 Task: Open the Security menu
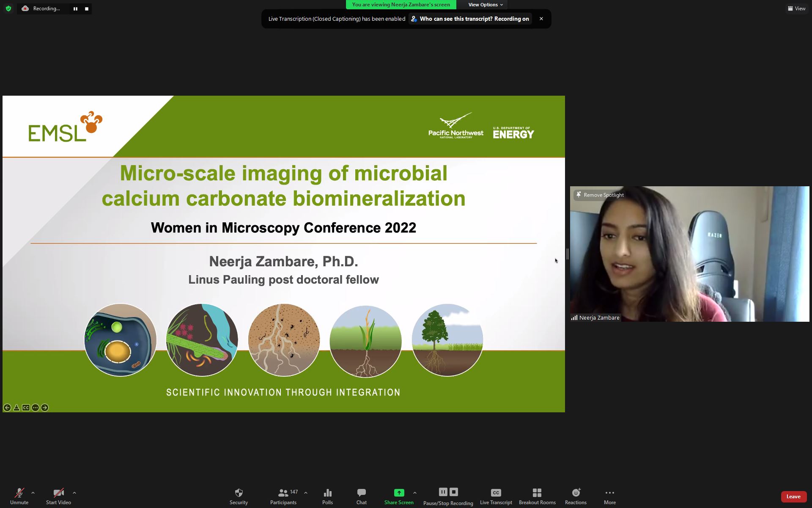(x=239, y=496)
